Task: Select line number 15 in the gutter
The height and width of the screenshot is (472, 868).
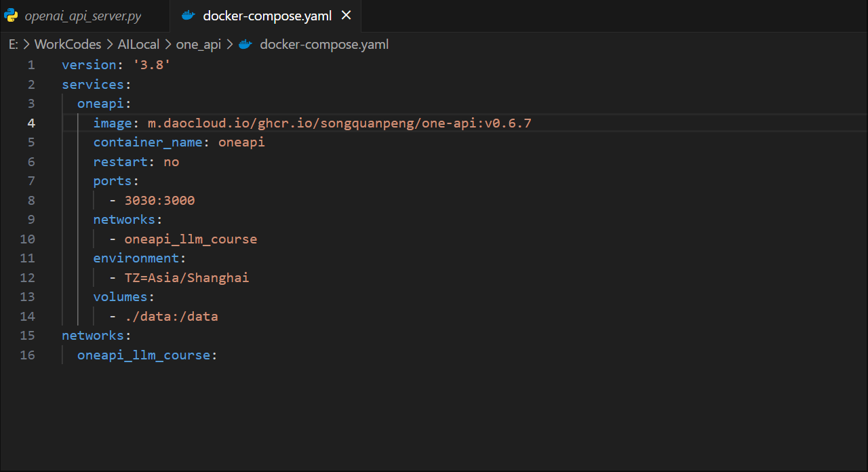Action: pos(28,336)
